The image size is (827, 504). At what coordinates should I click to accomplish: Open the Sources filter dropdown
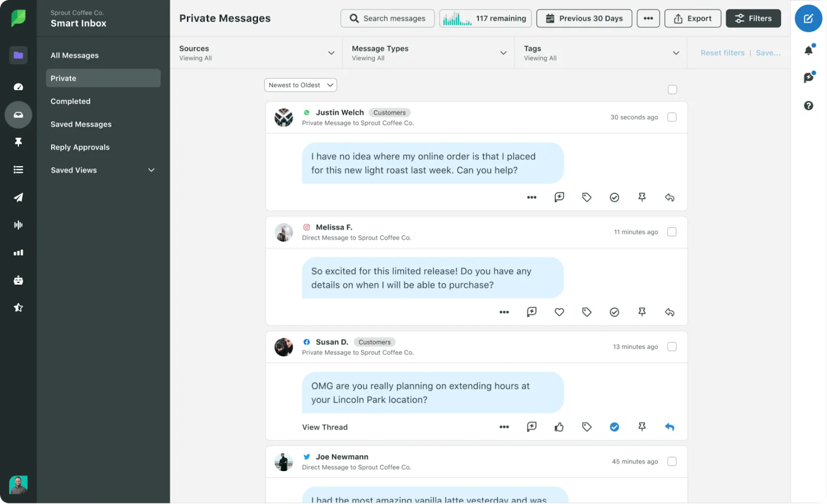(257, 52)
